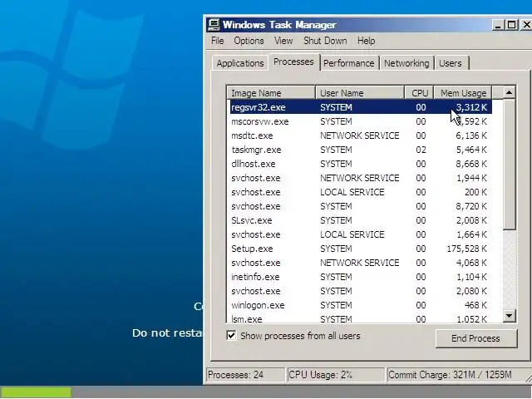
Task: Sort by the Mem Usage column header
Action: click(463, 92)
